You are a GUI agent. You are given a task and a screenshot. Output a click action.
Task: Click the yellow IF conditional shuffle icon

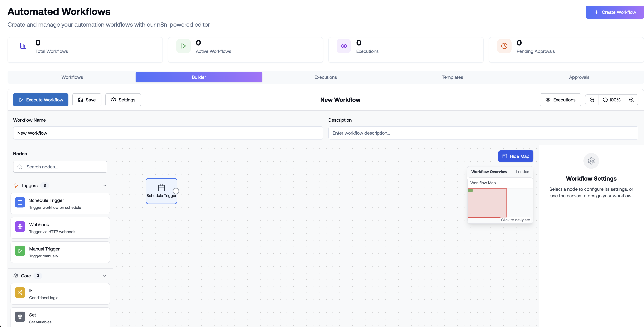pos(20,293)
